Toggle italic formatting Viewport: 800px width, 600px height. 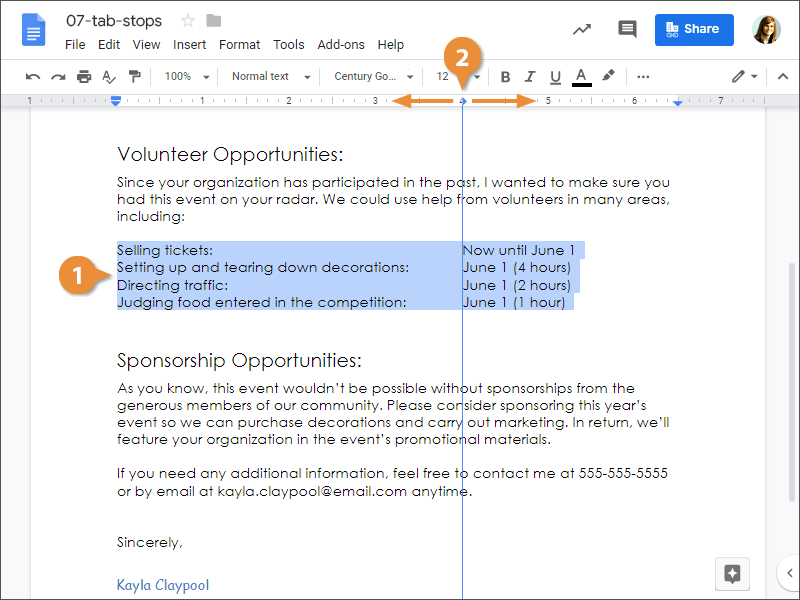[x=530, y=77]
